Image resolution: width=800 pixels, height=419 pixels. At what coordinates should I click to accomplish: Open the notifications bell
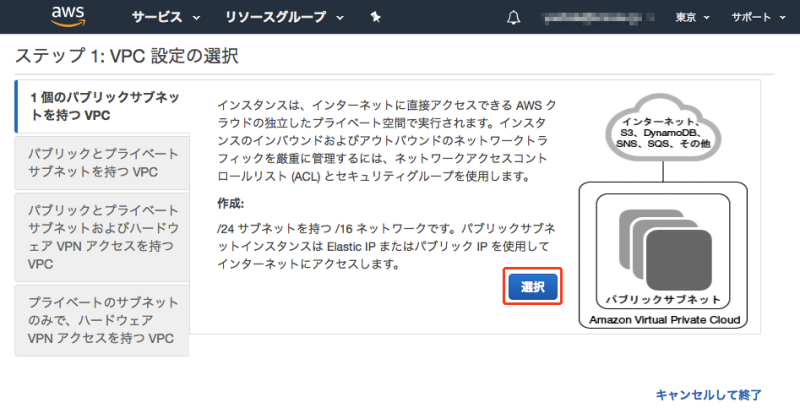[x=513, y=18]
